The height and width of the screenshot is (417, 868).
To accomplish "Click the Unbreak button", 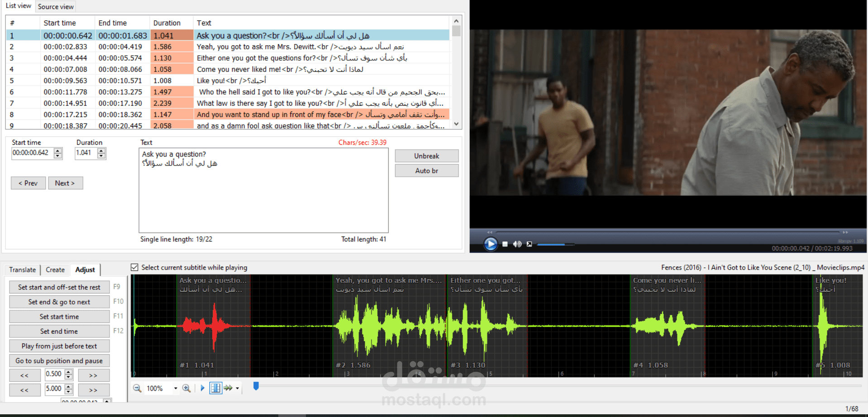I will 427,156.
